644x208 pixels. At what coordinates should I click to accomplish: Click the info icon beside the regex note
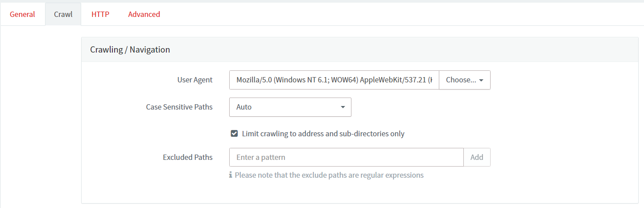pos(231,175)
